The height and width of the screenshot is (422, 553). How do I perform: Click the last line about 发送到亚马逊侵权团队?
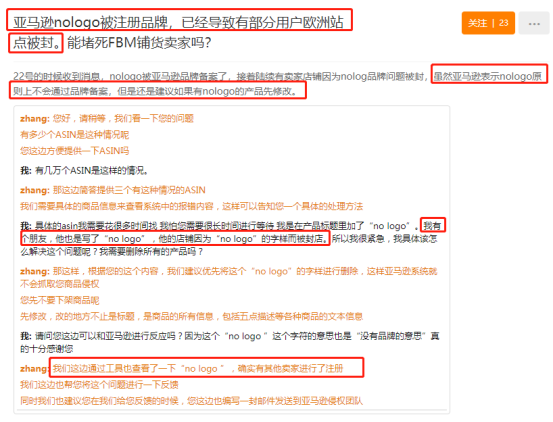pos(192,401)
